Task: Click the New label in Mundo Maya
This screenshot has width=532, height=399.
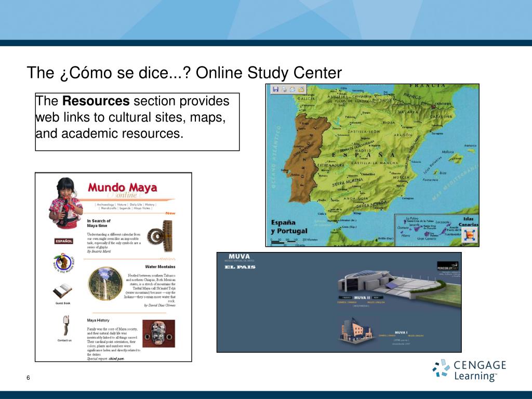Action: [x=170, y=213]
